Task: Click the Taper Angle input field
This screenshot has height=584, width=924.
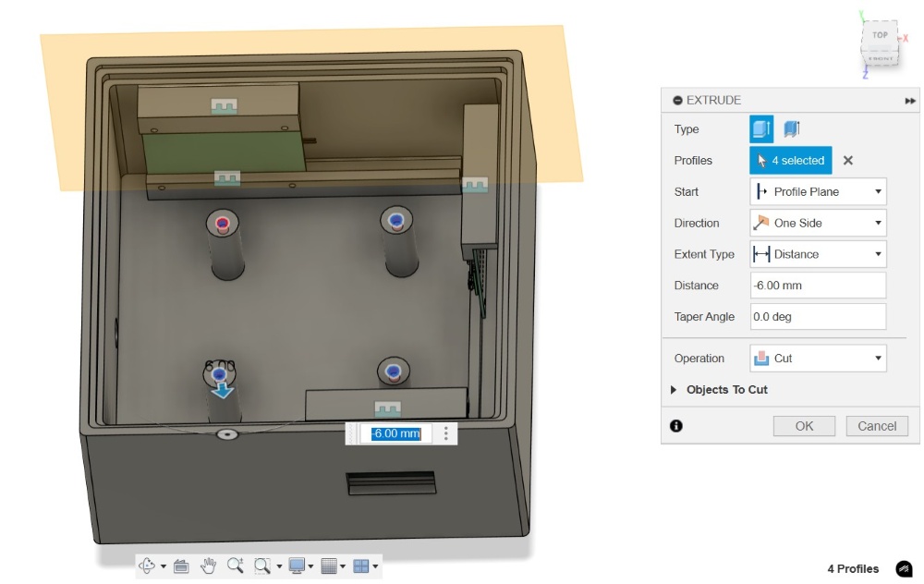Action: point(818,316)
